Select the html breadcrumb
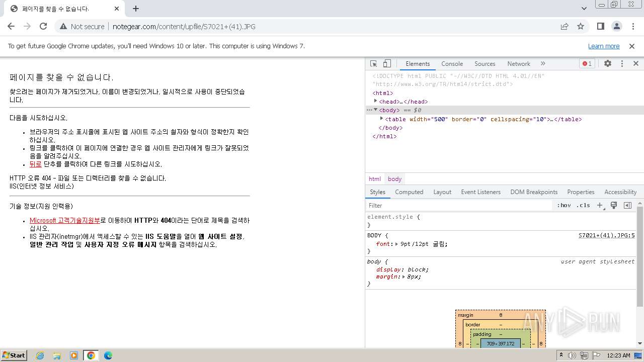 point(375,179)
